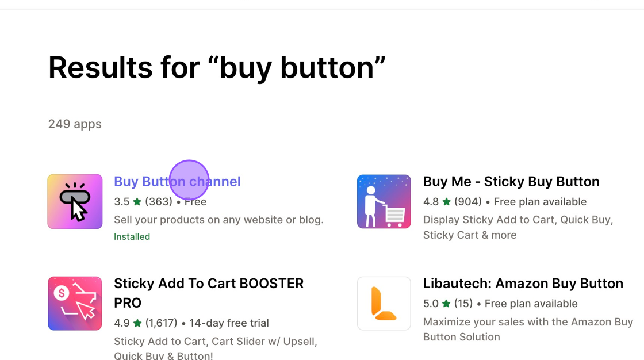Click the "249 apps" results count

pyautogui.click(x=75, y=124)
